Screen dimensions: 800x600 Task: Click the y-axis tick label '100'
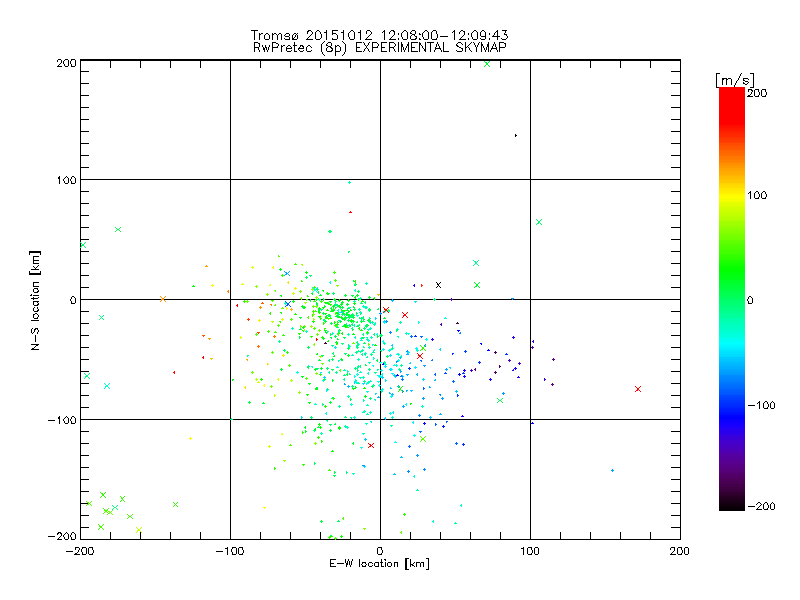point(66,180)
